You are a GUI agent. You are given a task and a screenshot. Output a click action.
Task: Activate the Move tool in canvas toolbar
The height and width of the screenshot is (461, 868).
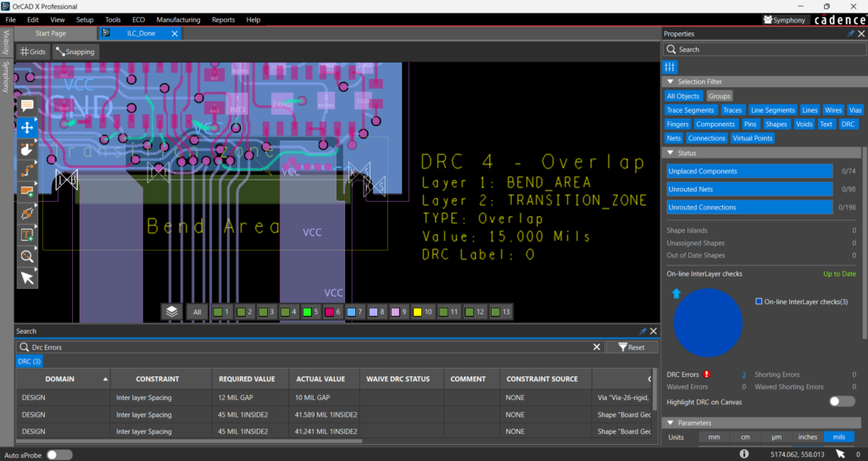(x=27, y=127)
